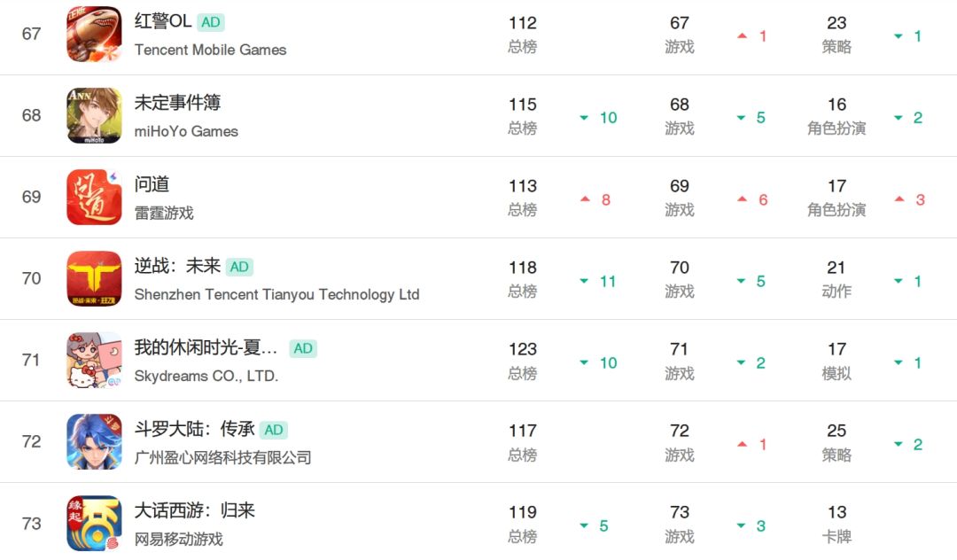Open the 逆战：未来 app icon
Viewport: 957px width, 560px height.
(x=94, y=279)
